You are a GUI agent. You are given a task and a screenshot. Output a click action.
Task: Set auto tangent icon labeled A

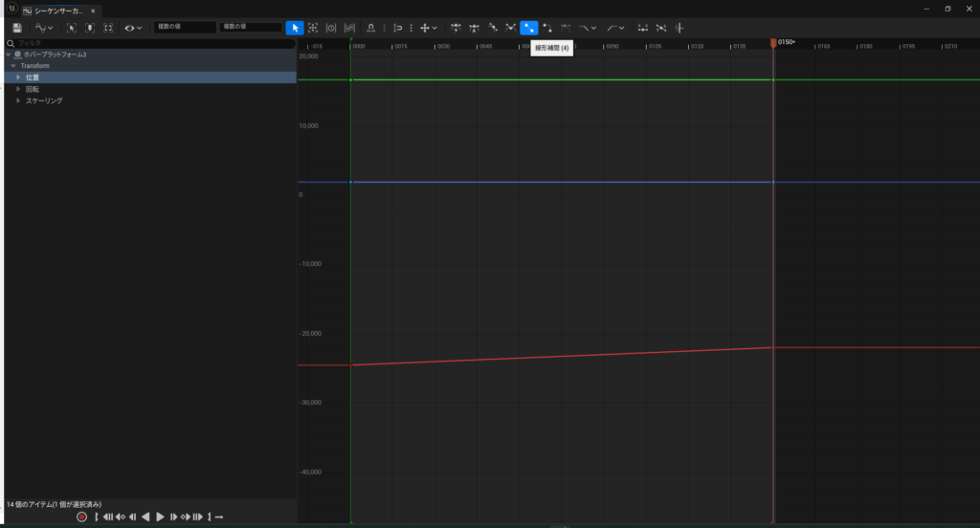click(474, 28)
